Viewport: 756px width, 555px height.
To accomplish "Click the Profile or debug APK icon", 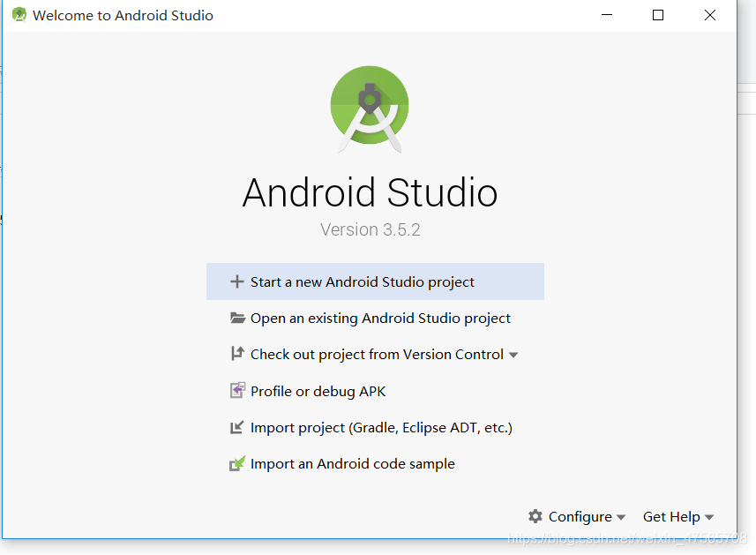I will pos(237,390).
